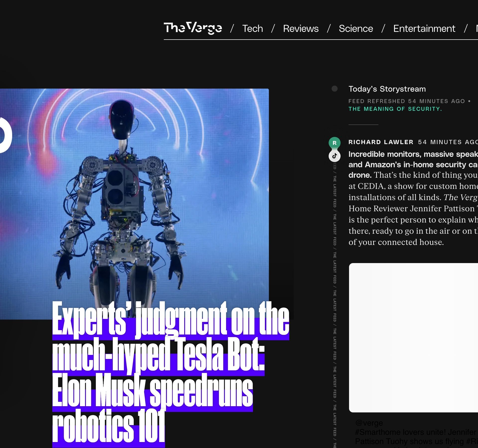478x448 pixels.
Task: Click 'The meaning of security.' link
Action: coord(395,109)
